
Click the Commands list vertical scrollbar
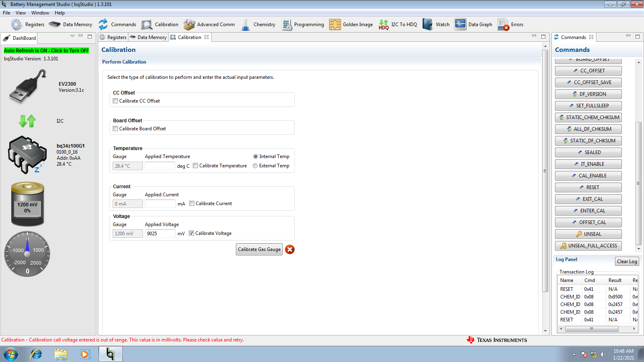[638, 183]
